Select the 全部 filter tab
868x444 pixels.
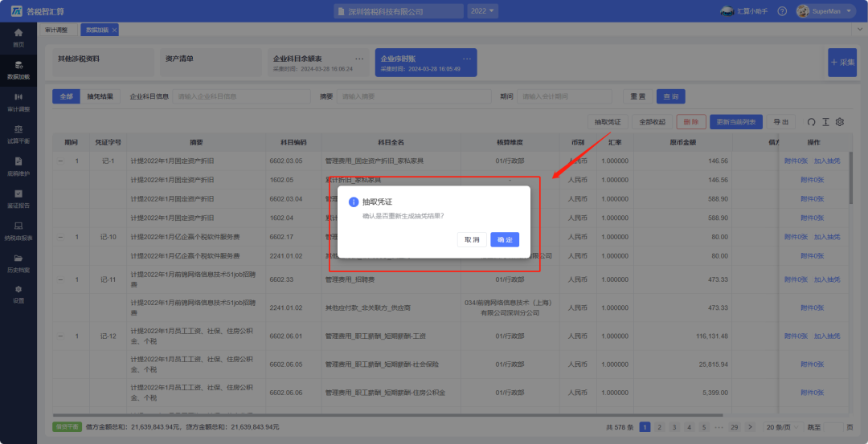67,96
